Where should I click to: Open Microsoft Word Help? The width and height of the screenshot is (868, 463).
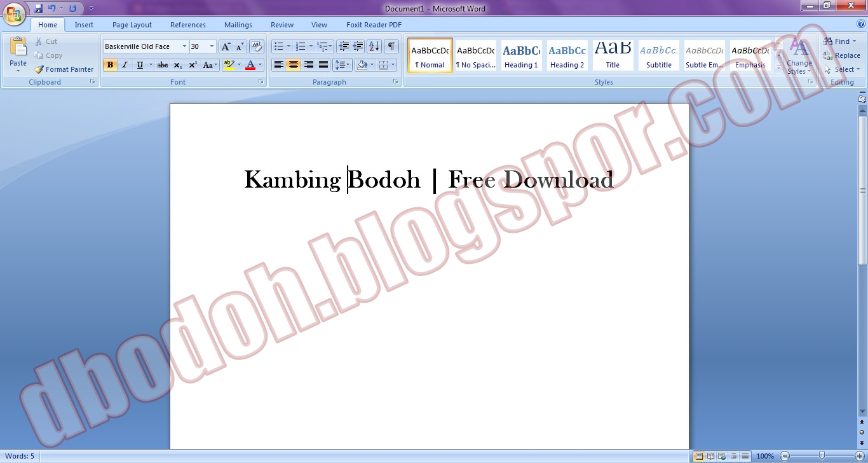pyautogui.click(x=861, y=24)
